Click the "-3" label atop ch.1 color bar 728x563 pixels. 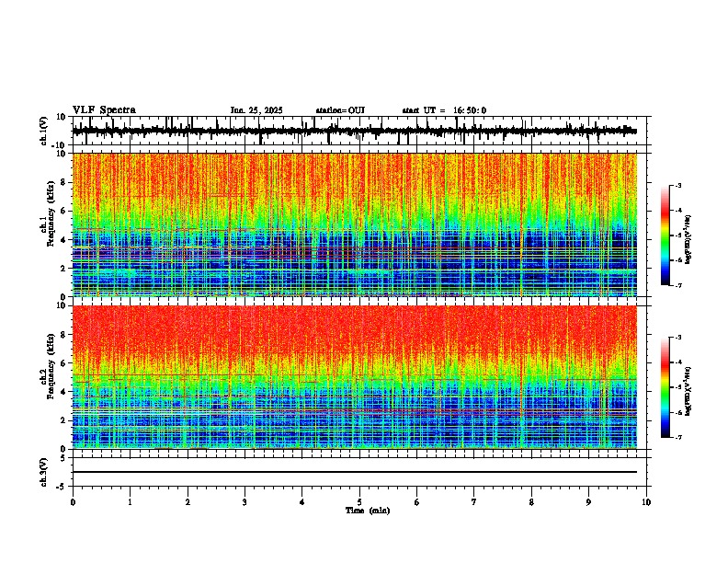(677, 185)
